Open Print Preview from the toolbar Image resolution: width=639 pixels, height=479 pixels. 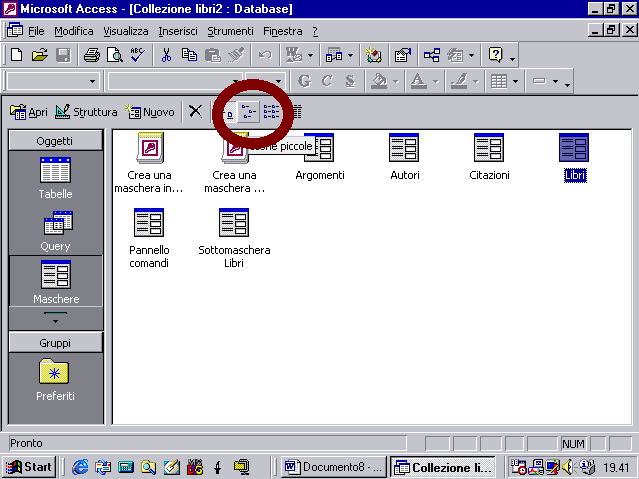[115, 55]
